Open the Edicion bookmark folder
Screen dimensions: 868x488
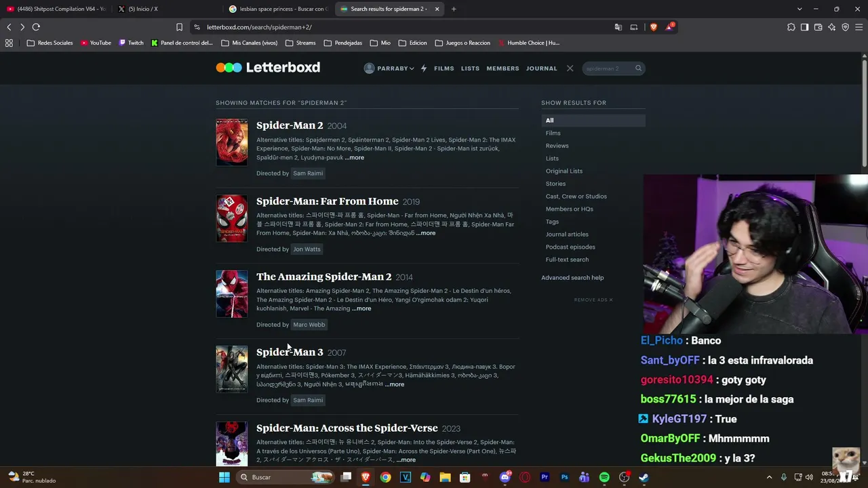click(413, 43)
